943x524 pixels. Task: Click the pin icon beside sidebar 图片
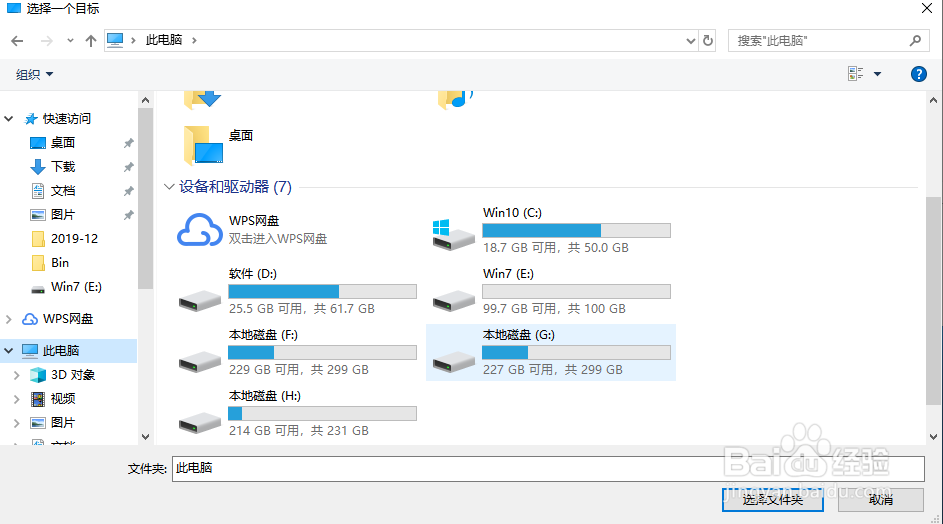click(128, 215)
